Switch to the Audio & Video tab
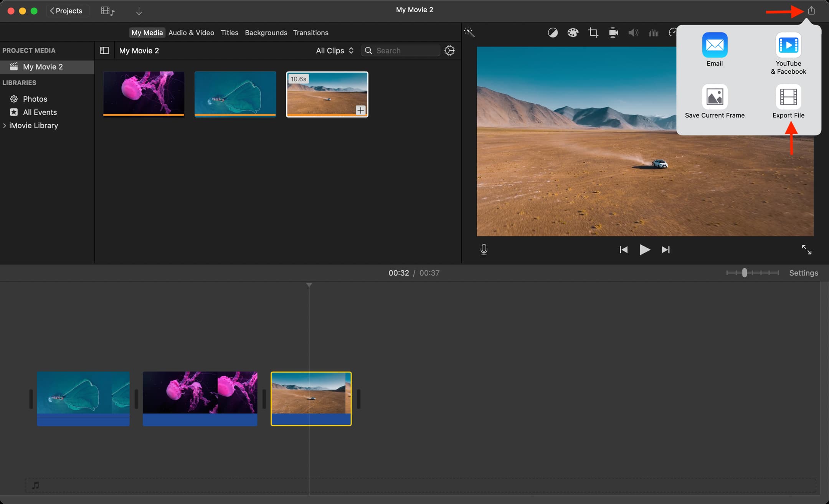The width and height of the screenshot is (829, 504). tap(191, 33)
